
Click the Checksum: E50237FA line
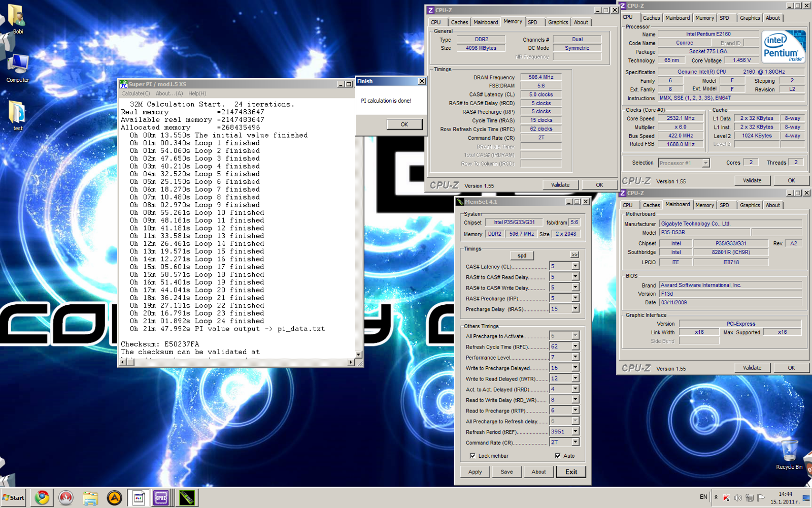click(x=160, y=344)
